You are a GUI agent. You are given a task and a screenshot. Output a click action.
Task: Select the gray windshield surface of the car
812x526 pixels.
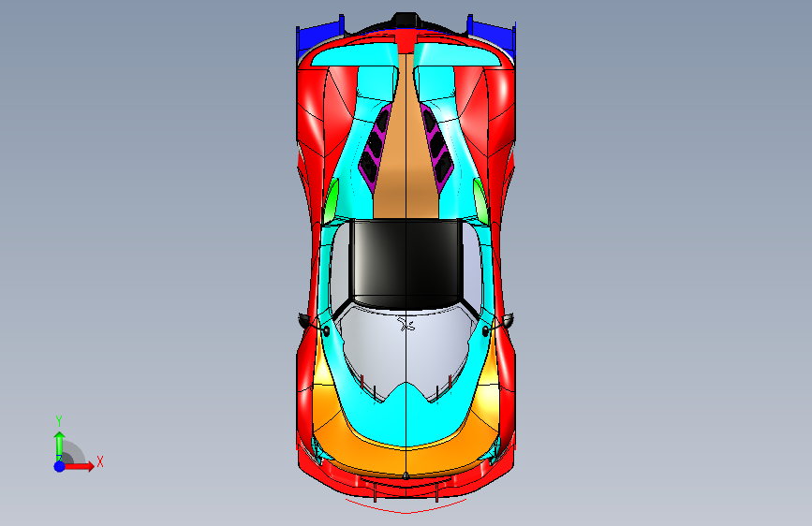click(406, 352)
